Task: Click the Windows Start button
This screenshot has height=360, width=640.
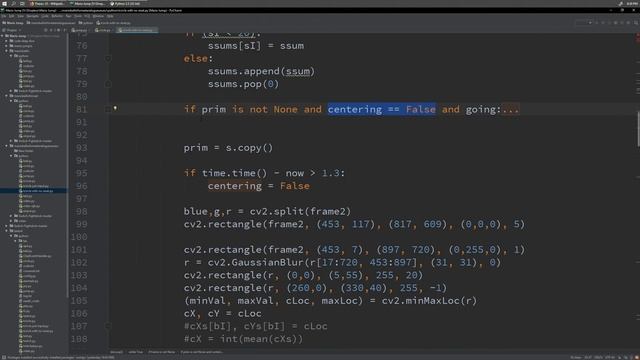Action: [4, 4]
